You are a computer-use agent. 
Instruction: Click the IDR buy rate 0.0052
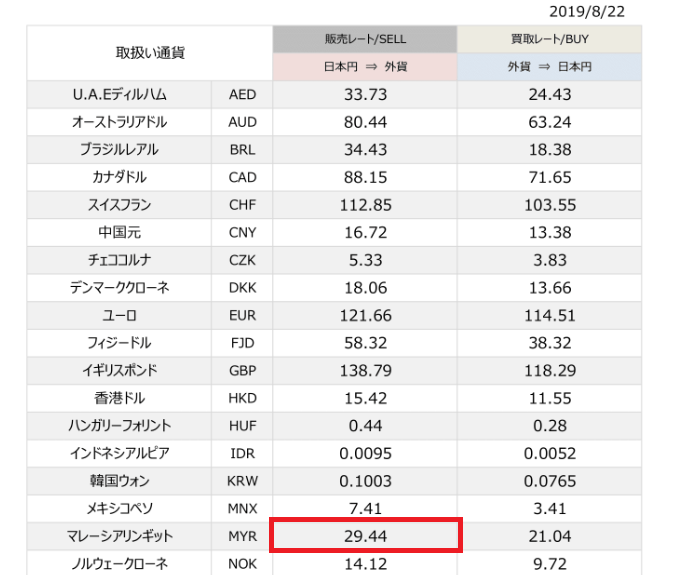tap(550, 453)
